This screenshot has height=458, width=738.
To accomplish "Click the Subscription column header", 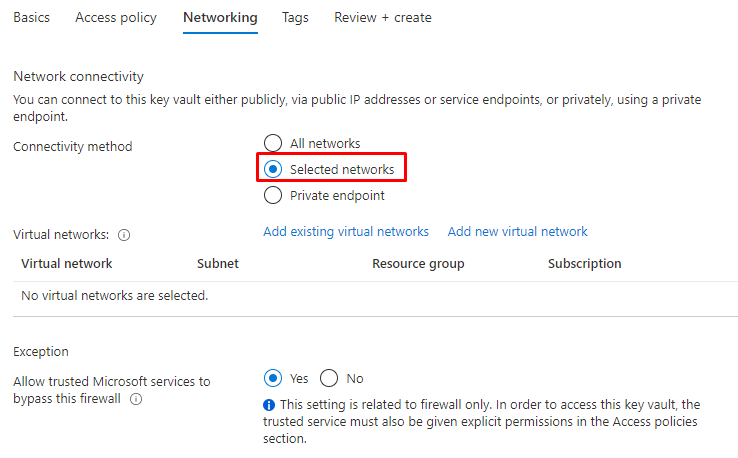I will [x=585, y=264].
